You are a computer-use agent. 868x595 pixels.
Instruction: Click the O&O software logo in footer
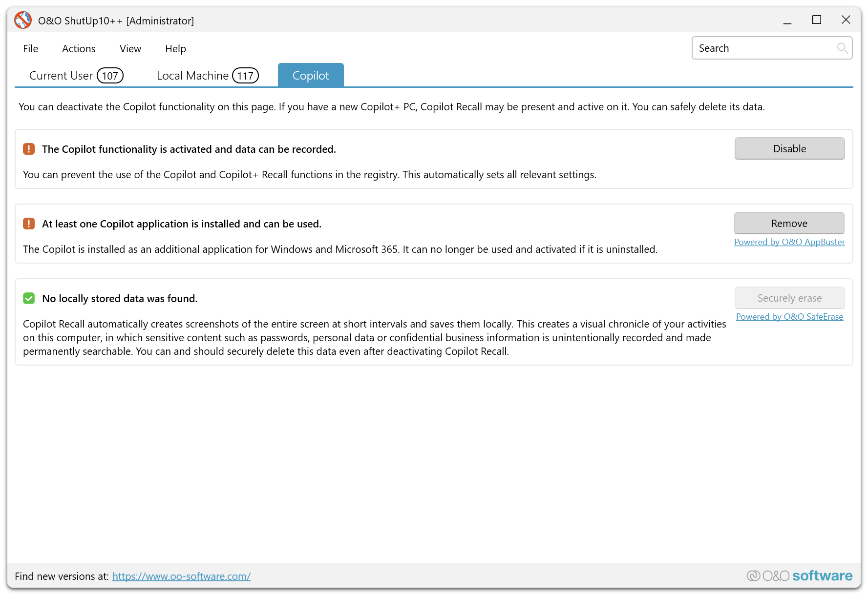[800, 576]
